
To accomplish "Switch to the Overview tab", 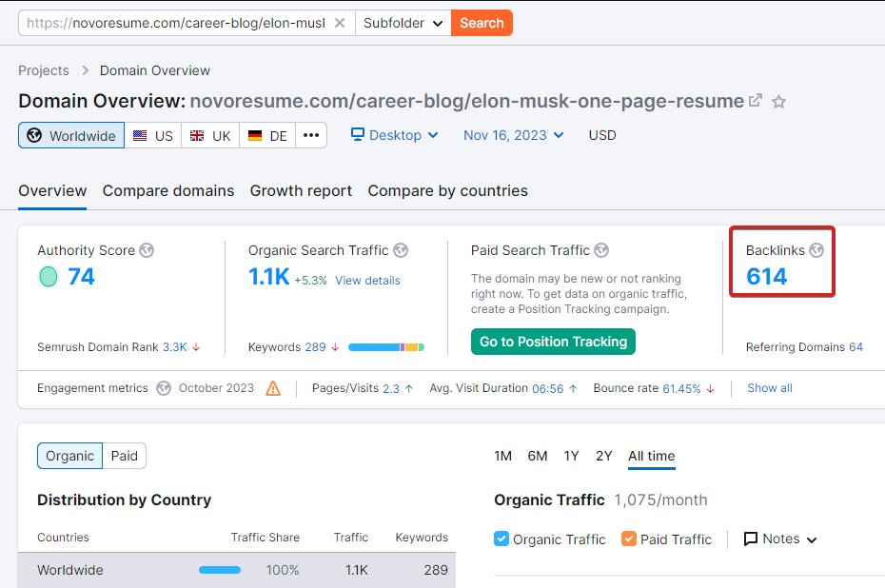I will (x=52, y=190).
